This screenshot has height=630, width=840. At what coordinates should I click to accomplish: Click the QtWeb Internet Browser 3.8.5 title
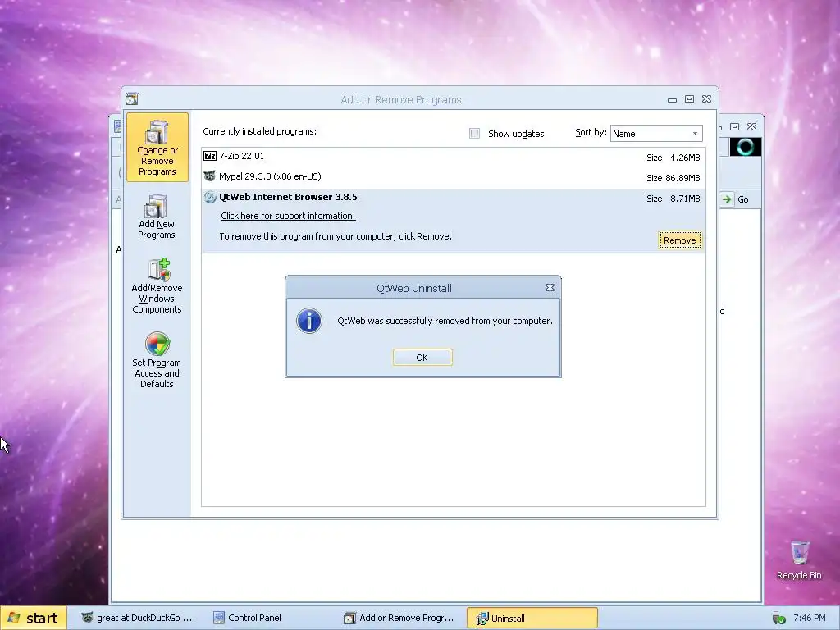288,197
